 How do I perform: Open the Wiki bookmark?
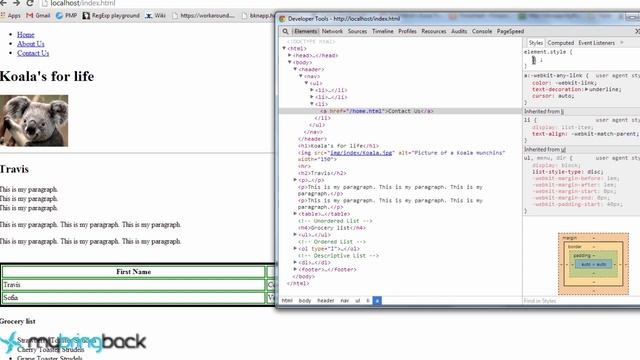[156, 16]
